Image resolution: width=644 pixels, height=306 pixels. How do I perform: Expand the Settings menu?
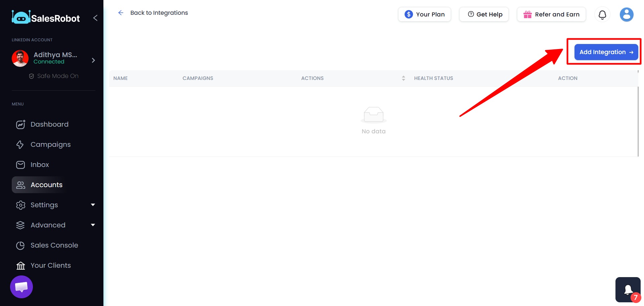point(93,205)
